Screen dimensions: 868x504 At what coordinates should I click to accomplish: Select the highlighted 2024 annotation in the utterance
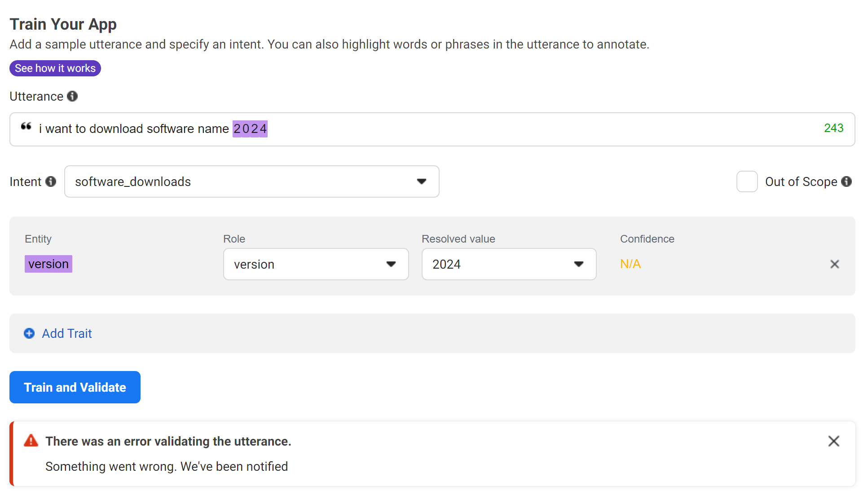pyautogui.click(x=250, y=129)
